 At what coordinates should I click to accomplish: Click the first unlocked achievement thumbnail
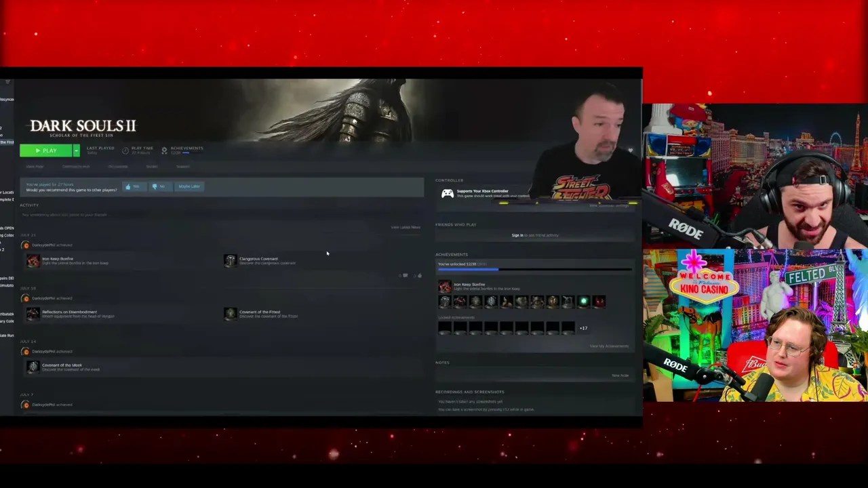445,302
